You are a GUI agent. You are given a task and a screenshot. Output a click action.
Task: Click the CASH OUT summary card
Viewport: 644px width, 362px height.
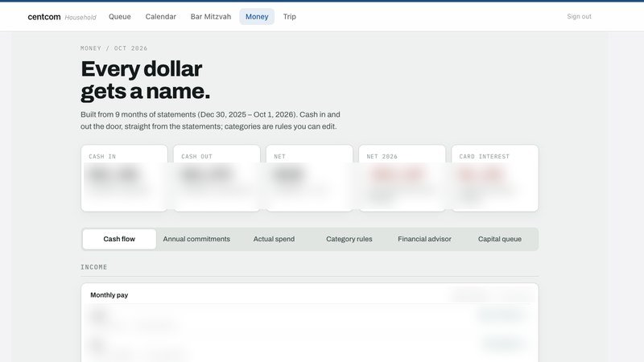(217, 178)
